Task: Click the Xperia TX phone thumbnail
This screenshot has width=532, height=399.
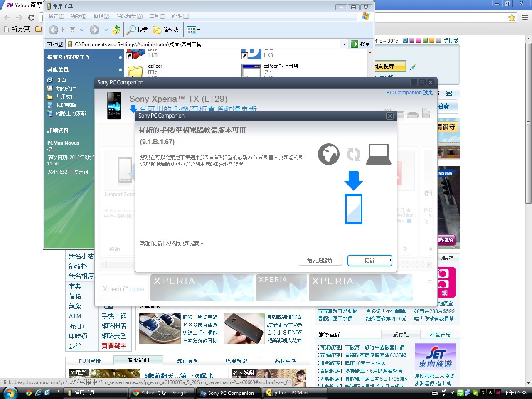Action: [114, 106]
